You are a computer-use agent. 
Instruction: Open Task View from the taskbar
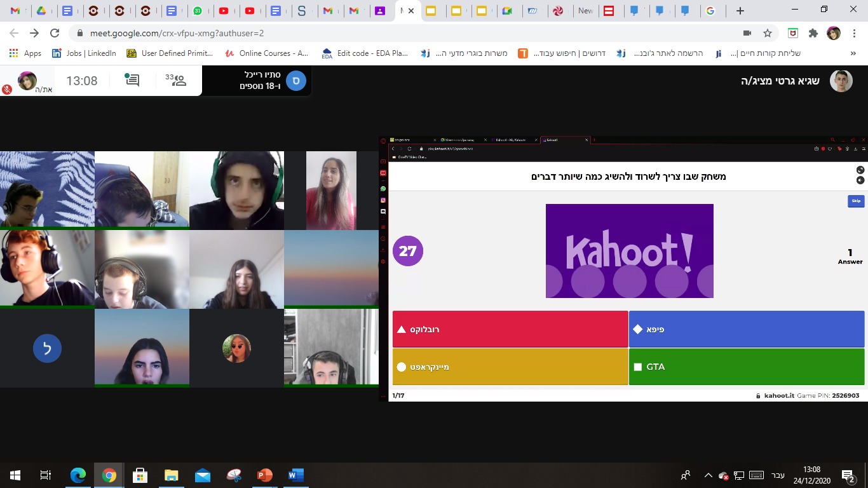point(46,475)
